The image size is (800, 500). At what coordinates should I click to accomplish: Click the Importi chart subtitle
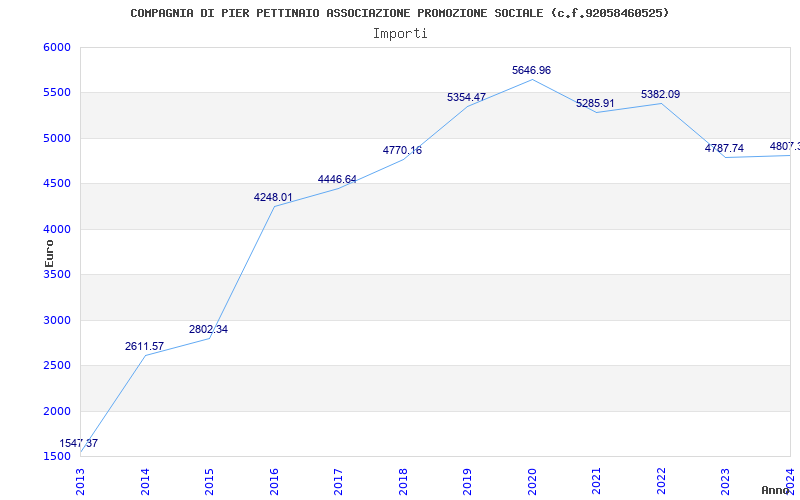(x=400, y=34)
